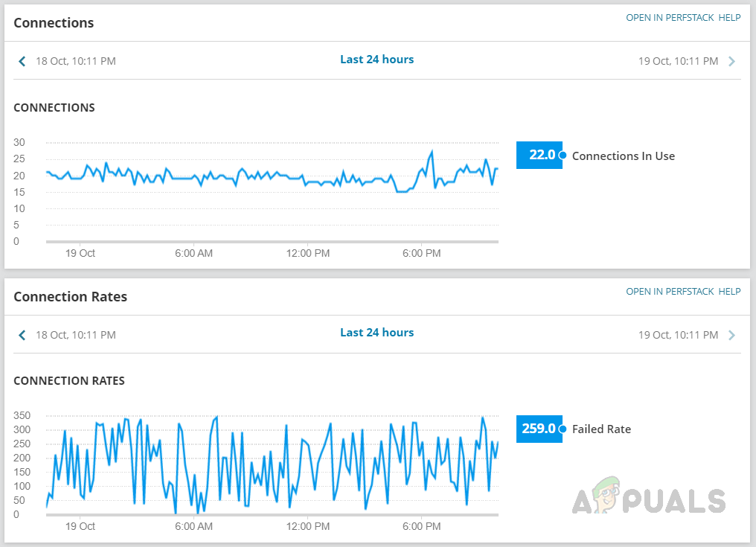This screenshot has width=756, height=547.
Task: Click the Connections In Use legend dot
Action: [x=563, y=156]
